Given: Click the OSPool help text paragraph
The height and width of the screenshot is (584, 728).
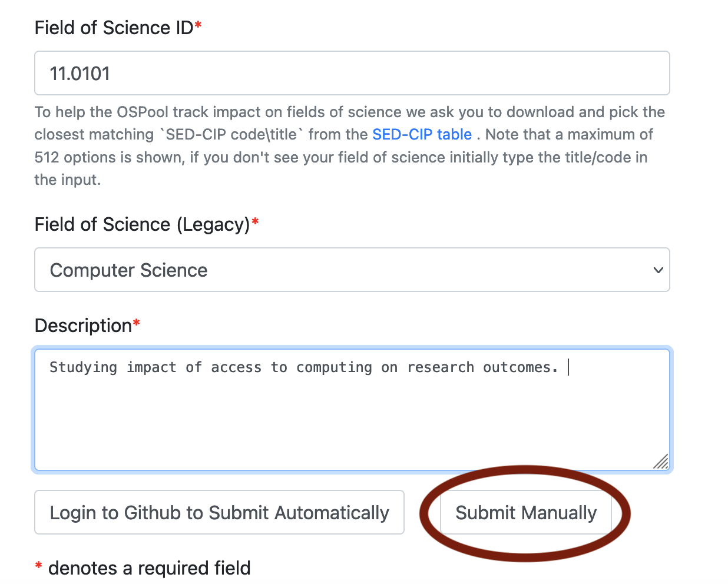Looking at the screenshot, I should 350,146.
